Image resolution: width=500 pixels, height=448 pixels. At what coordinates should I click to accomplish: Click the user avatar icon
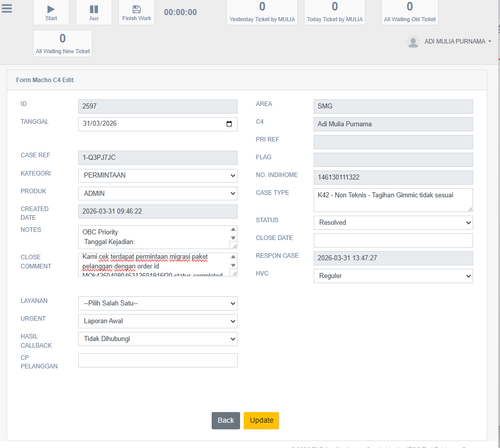413,42
